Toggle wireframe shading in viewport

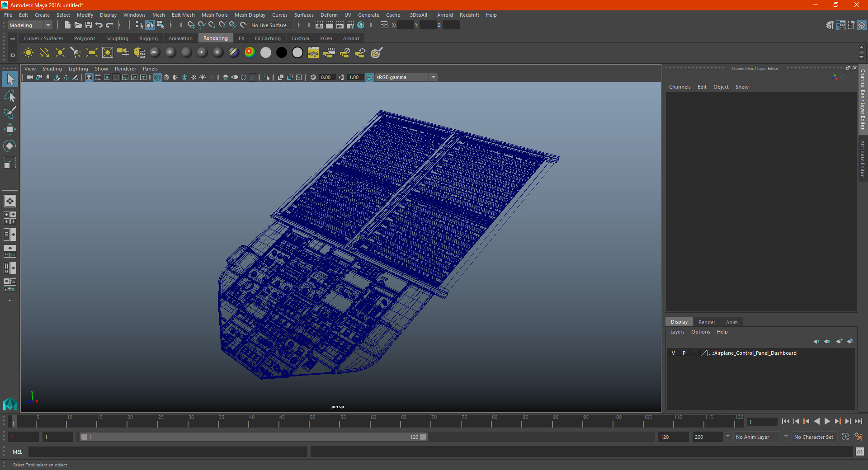[x=157, y=77]
